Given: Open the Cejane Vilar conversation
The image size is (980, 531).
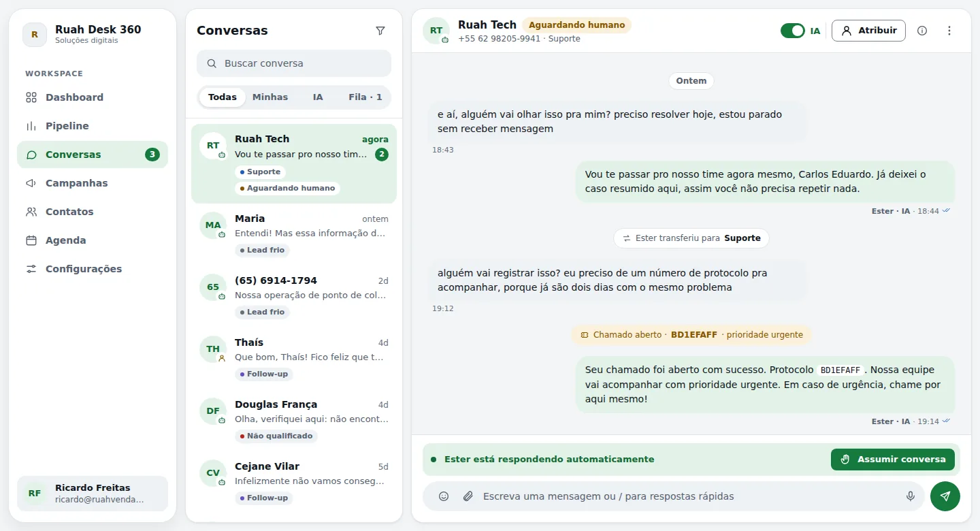Looking at the screenshot, I should (294, 483).
